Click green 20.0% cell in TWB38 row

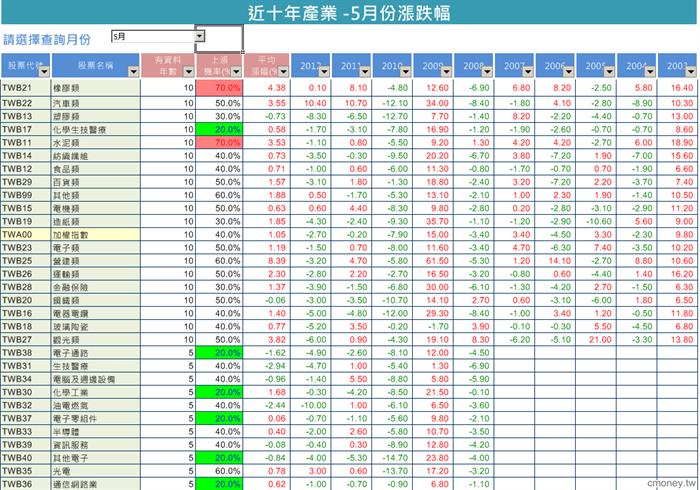click(219, 353)
